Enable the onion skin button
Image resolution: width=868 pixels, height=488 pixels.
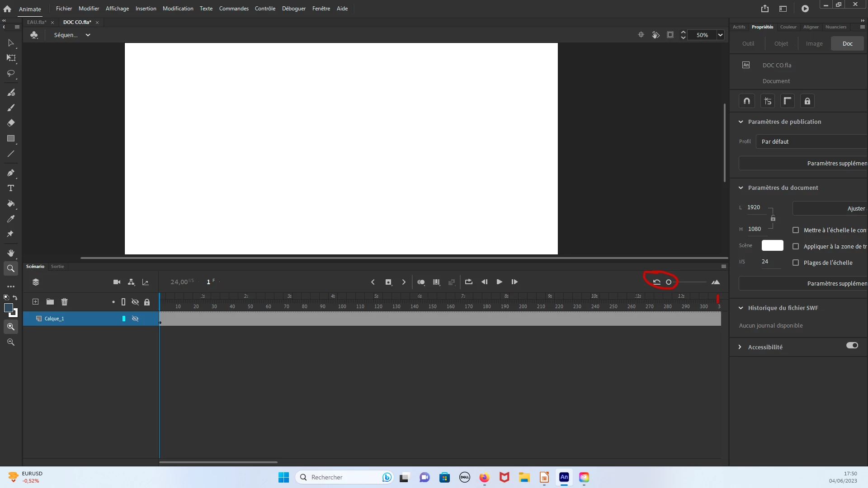click(x=421, y=282)
